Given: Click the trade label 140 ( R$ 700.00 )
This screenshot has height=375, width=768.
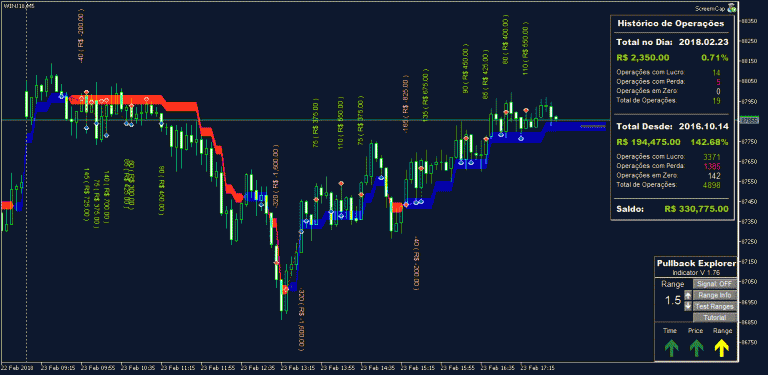Looking at the screenshot, I should click(106, 196).
